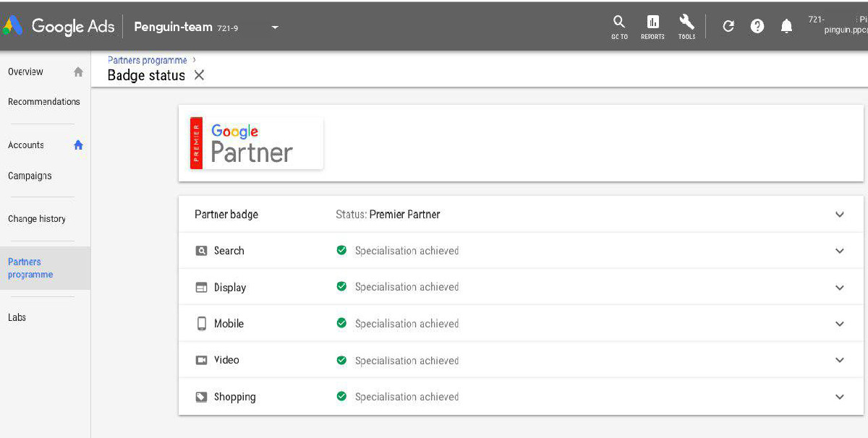Open Overview in the sidebar
Viewport: 868px width, 438px height.
[25, 72]
